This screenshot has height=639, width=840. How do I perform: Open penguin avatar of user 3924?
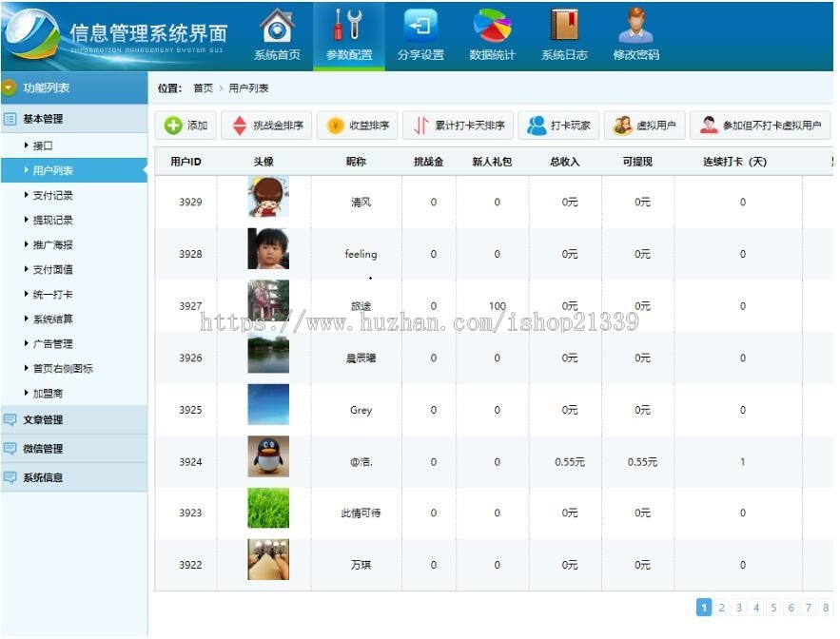tap(268, 456)
